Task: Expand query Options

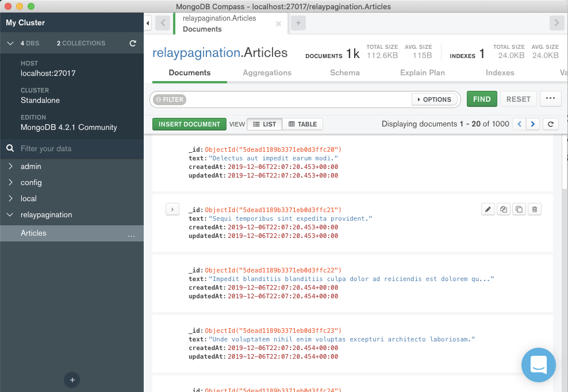Action: [x=434, y=99]
